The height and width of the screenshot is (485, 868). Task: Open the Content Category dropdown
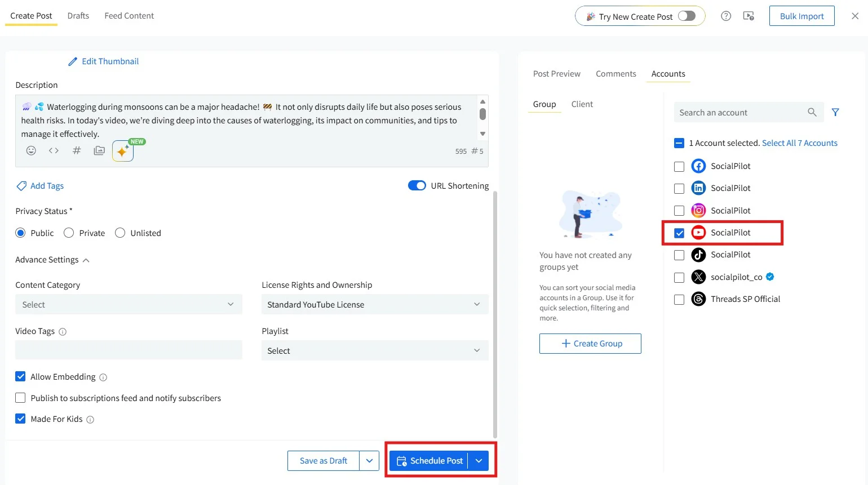129,305
